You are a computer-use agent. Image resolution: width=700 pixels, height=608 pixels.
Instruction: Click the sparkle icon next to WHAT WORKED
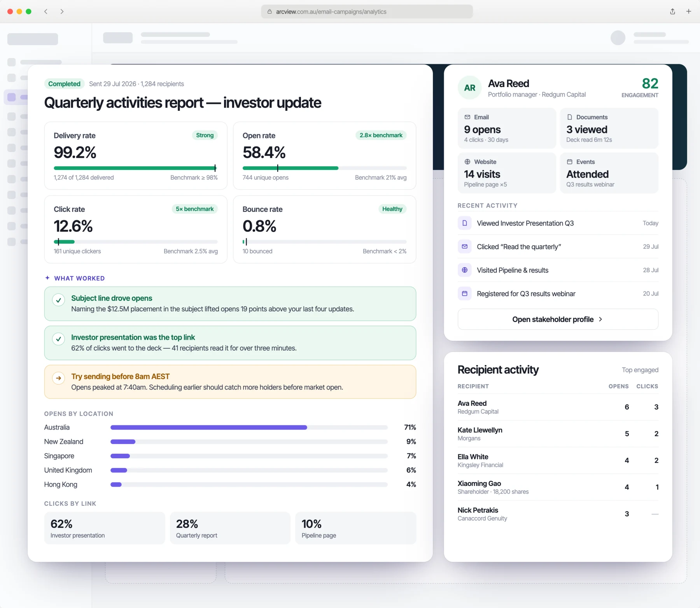(x=47, y=278)
